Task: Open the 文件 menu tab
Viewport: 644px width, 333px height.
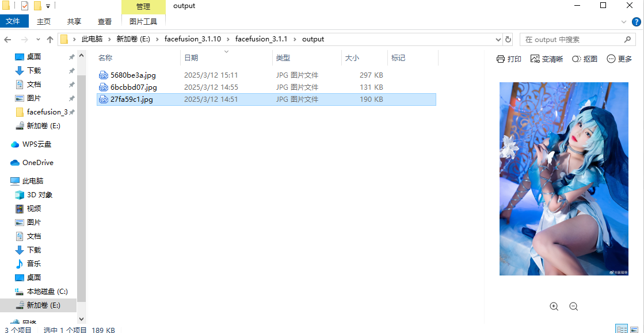Action: click(14, 21)
